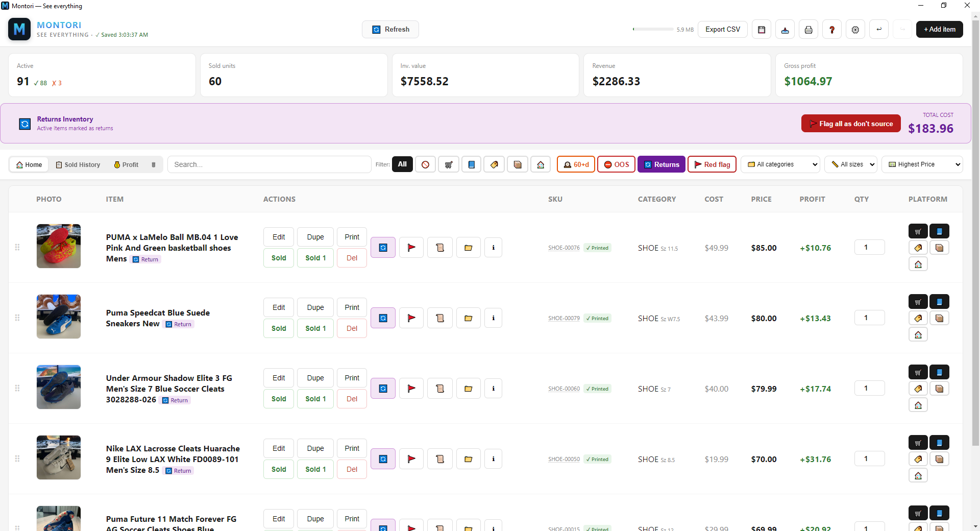
Task: Click Print for Puma Speedcat row
Action: click(352, 307)
